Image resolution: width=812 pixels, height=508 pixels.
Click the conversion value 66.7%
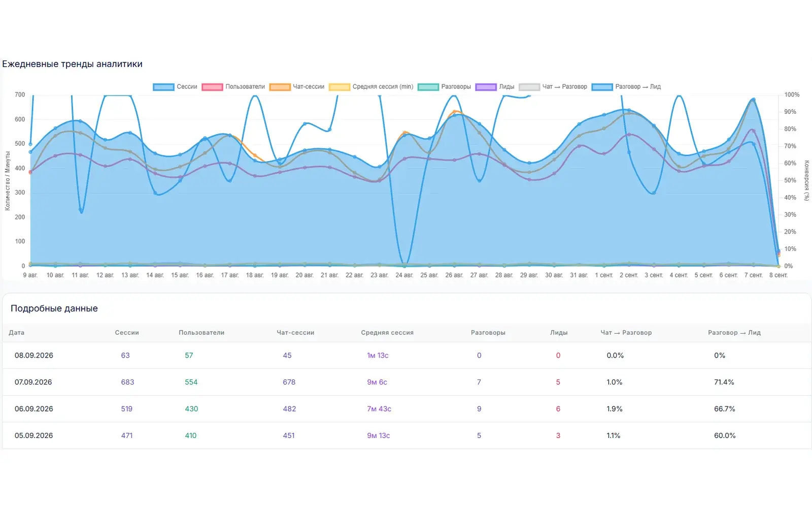725,409
